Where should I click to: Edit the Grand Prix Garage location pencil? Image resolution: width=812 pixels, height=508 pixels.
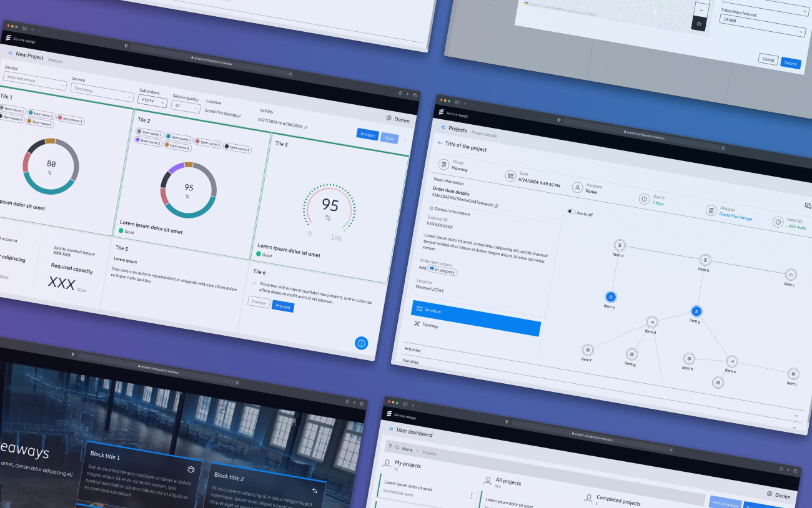tap(239, 115)
